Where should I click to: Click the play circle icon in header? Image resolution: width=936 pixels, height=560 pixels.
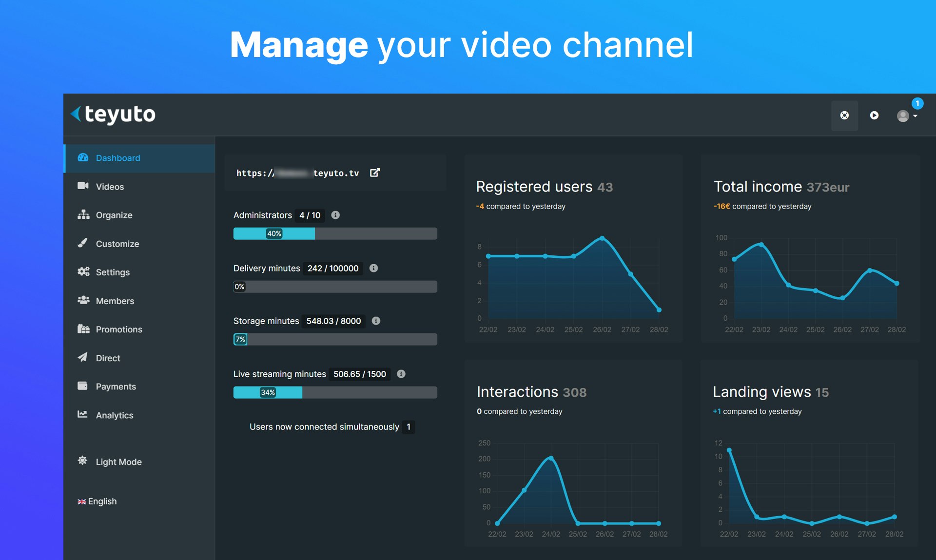pyautogui.click(x=874, y=116)
